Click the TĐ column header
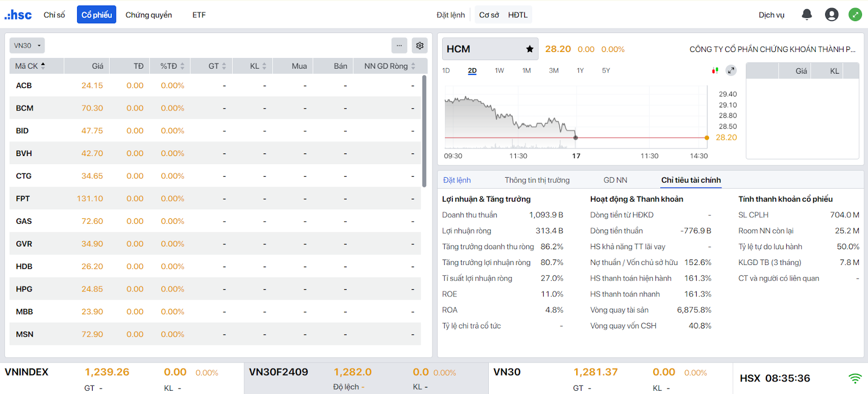868x394 pixels. (x=138, y=66)
